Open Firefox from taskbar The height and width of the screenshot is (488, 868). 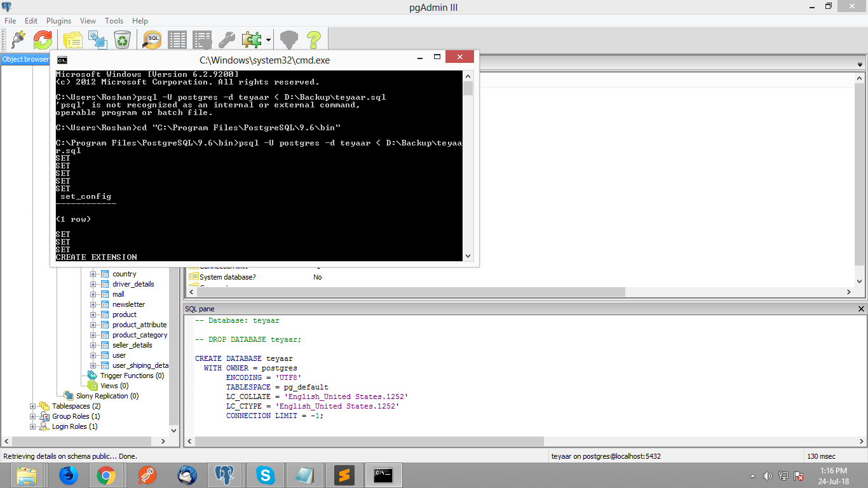[68, 475]
